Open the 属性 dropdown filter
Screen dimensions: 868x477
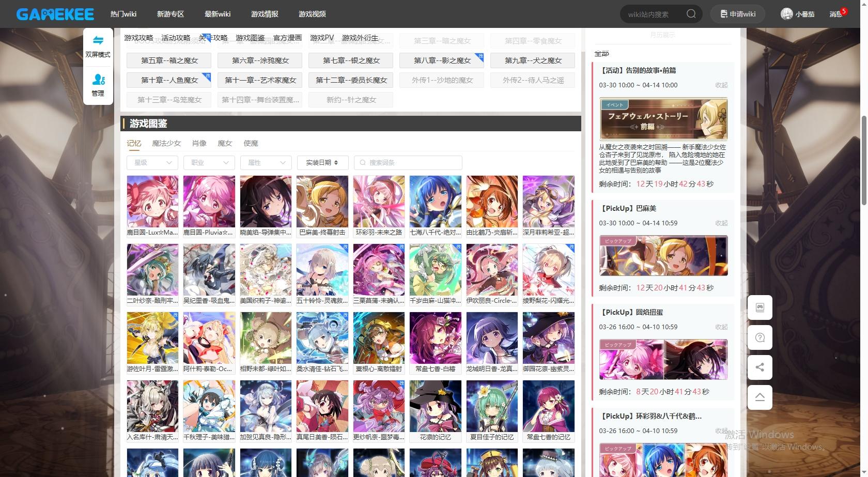coord(266,162)
